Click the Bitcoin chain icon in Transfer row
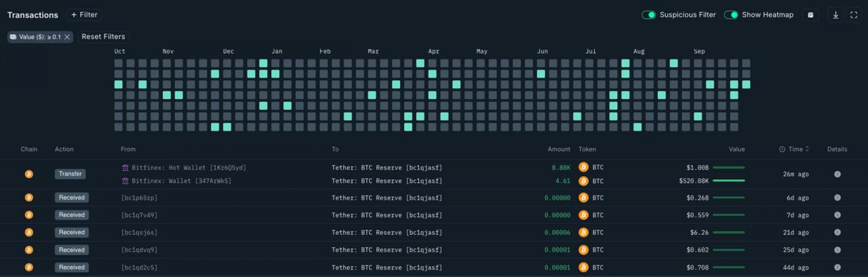This screenshot has width=868, height=277. point(29,174)
